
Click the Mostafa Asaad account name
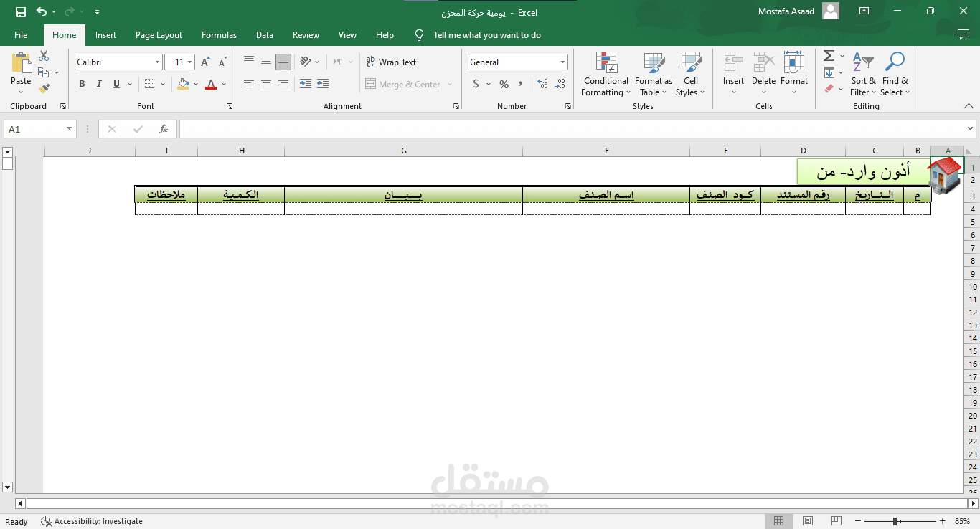(786, 11)
